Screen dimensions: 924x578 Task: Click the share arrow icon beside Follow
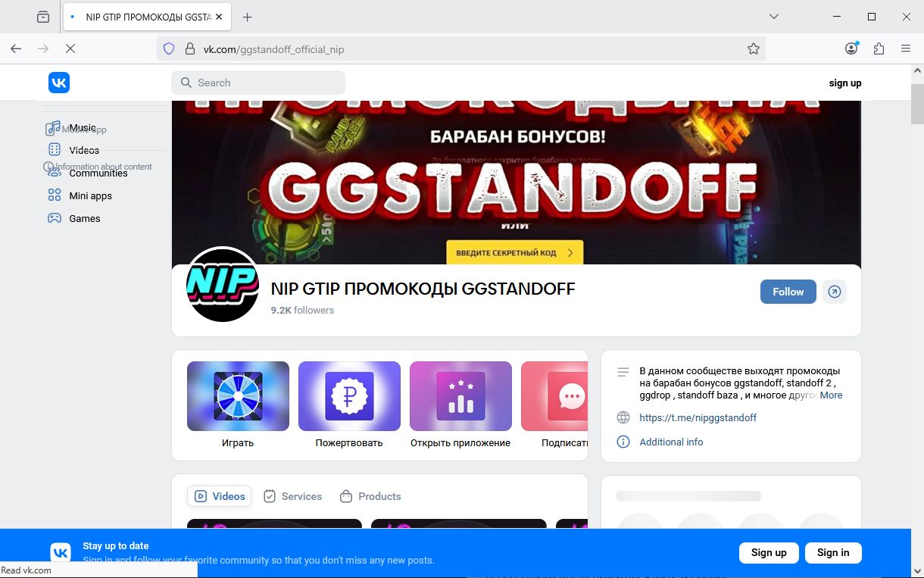coord(835,292)
